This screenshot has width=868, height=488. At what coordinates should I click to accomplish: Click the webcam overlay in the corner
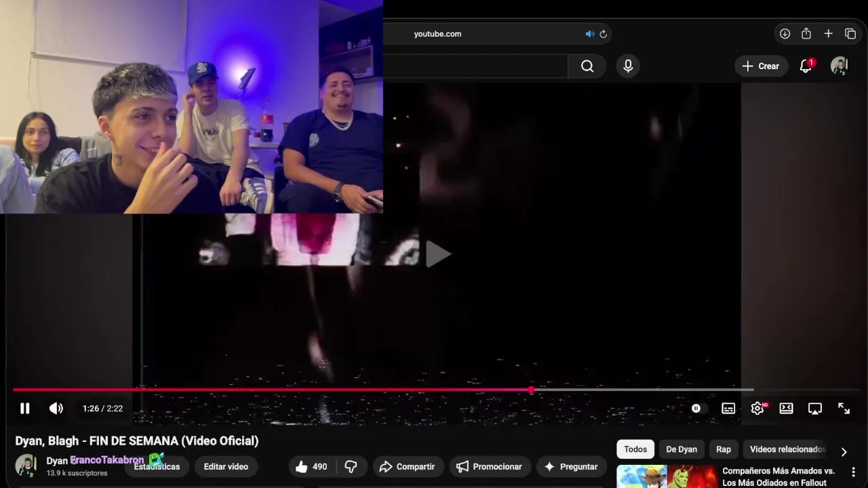click(x=191, y=106)
